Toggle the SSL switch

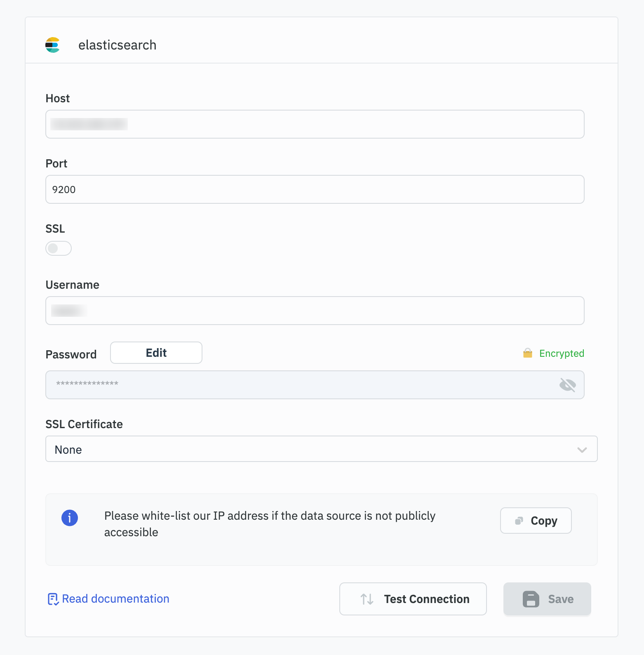click(59, 248)
